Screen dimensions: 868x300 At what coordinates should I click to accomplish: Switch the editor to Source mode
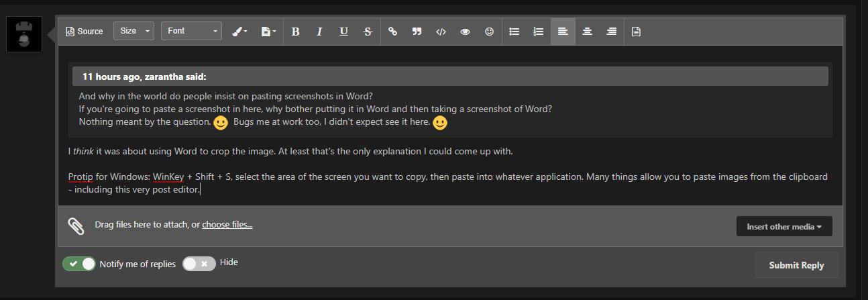[85, 32]
